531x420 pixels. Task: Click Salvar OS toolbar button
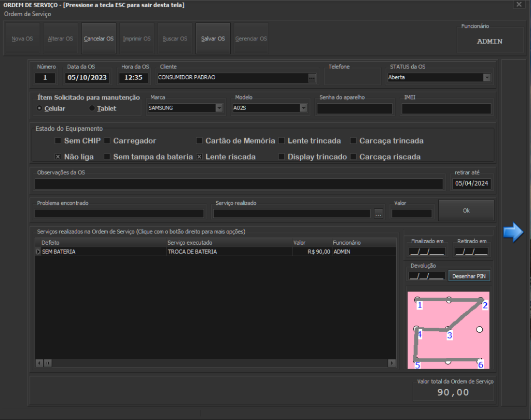(213, 39)
